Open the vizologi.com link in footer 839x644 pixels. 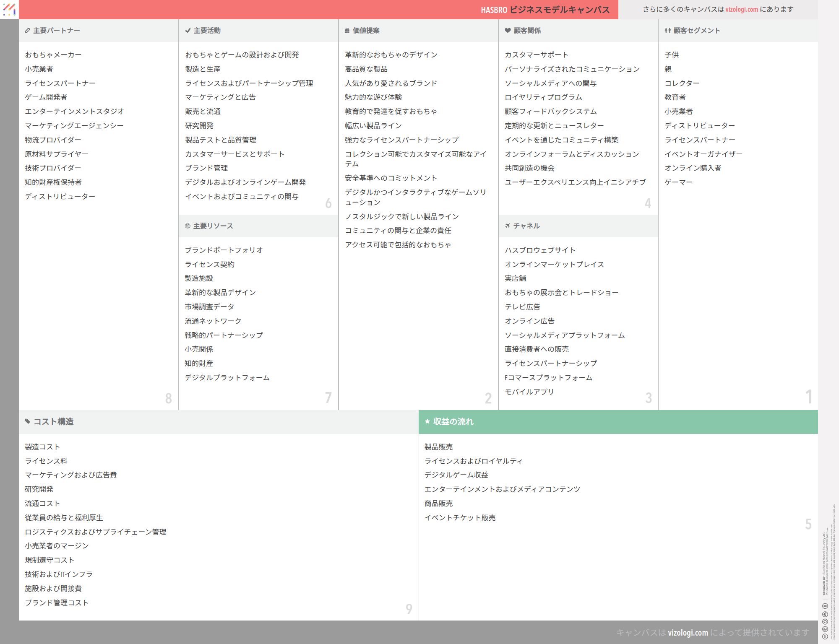point(688,632)
